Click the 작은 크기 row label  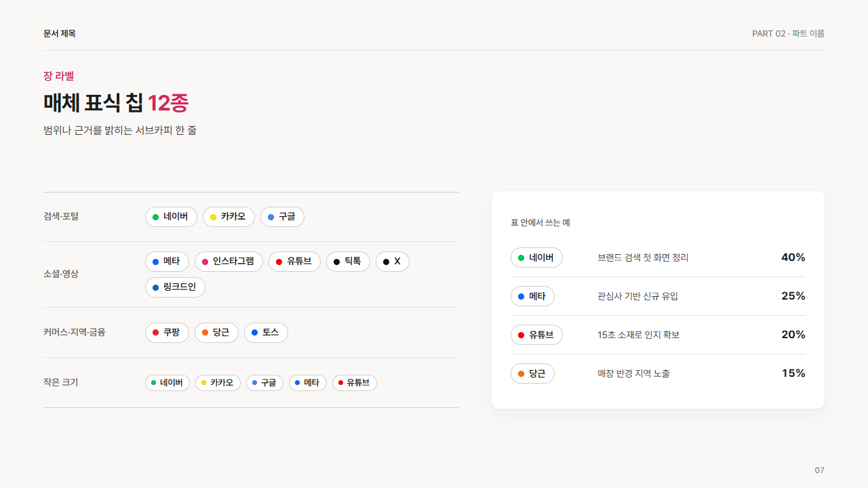pos(60,382)
